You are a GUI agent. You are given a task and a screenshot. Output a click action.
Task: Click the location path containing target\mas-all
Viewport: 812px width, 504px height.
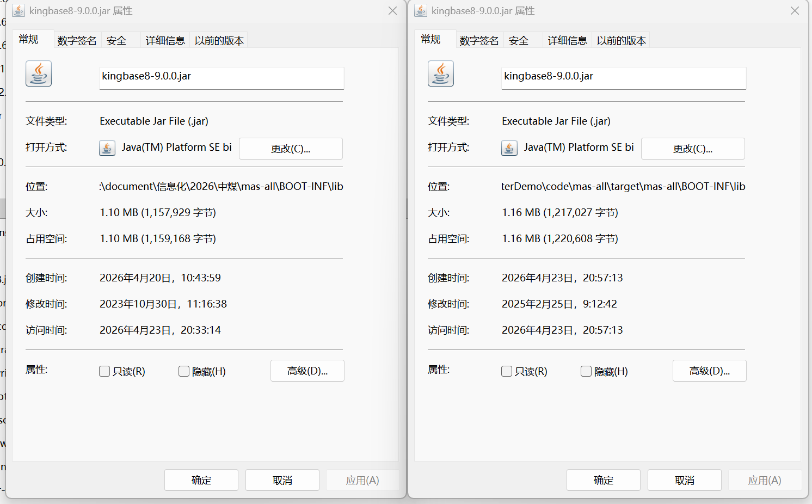click(x=623, y=186)
